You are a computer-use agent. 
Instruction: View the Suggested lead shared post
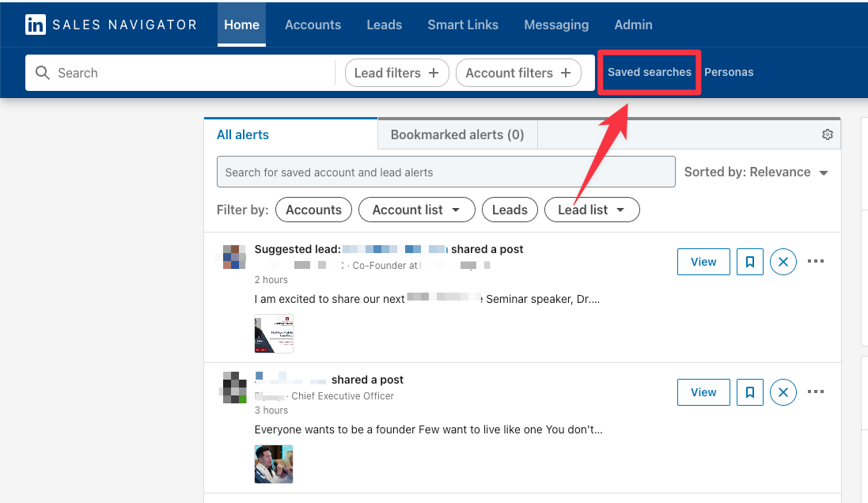pyautogui.click(x=703, y=262)
